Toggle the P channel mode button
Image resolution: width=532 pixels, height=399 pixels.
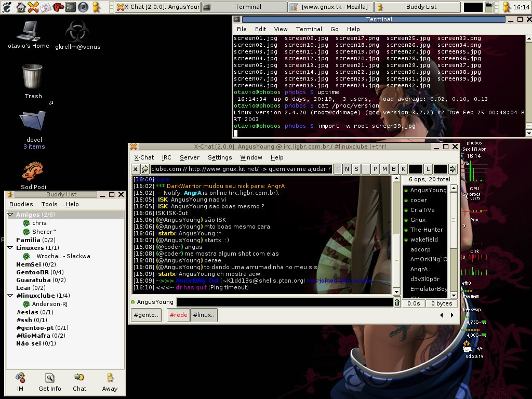click(375, 169)
